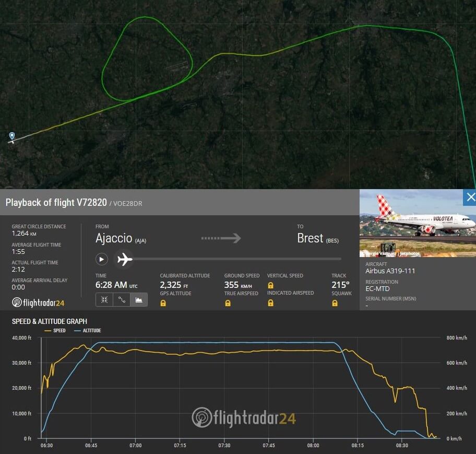This screenshot has height=454, width=476.
Task: Close the playback panel with X
Action: (x=470, y=197)
